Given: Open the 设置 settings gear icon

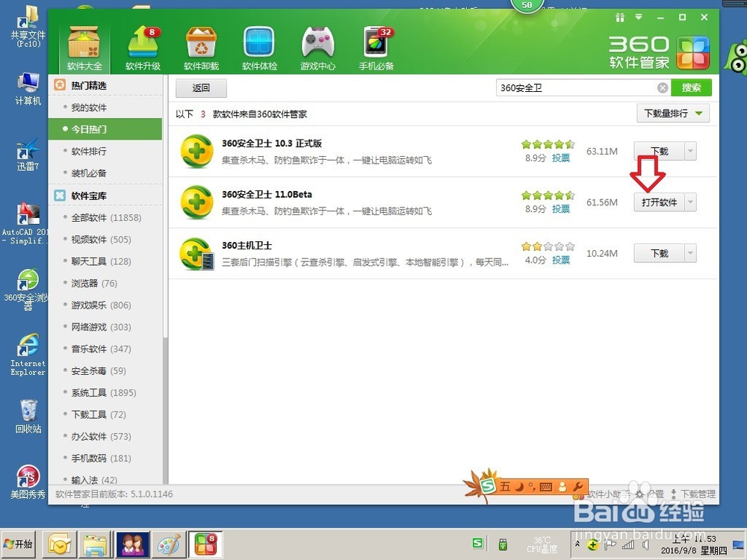Looking at the screenshot, I should pos(639,495).
